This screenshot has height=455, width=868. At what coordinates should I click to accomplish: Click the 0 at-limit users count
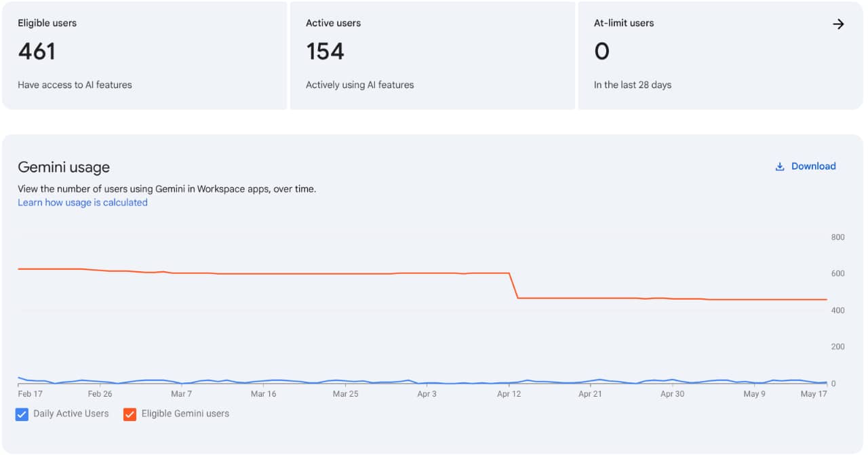601,52
